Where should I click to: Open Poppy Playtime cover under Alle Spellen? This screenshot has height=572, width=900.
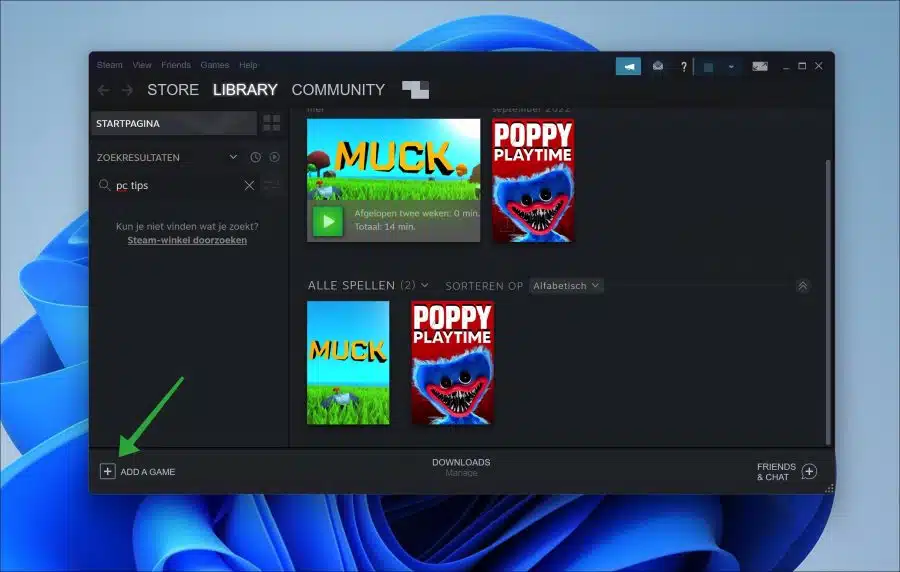(452, 363)
